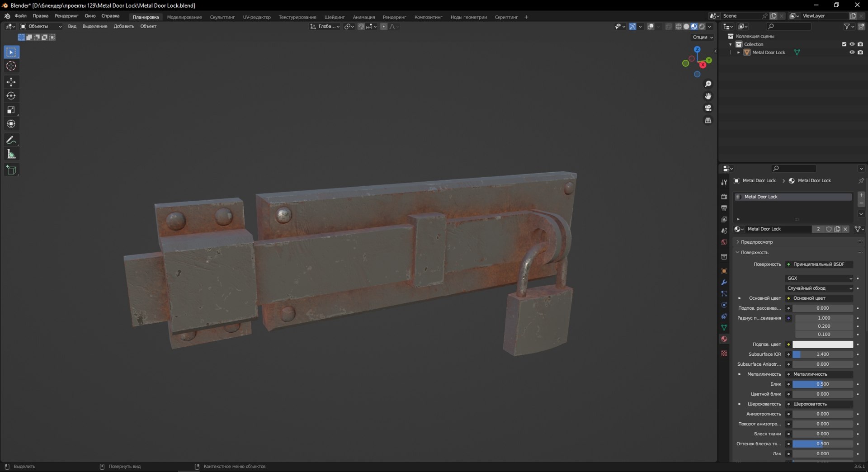Open the Tool properties tab

[x=724, y=182]
